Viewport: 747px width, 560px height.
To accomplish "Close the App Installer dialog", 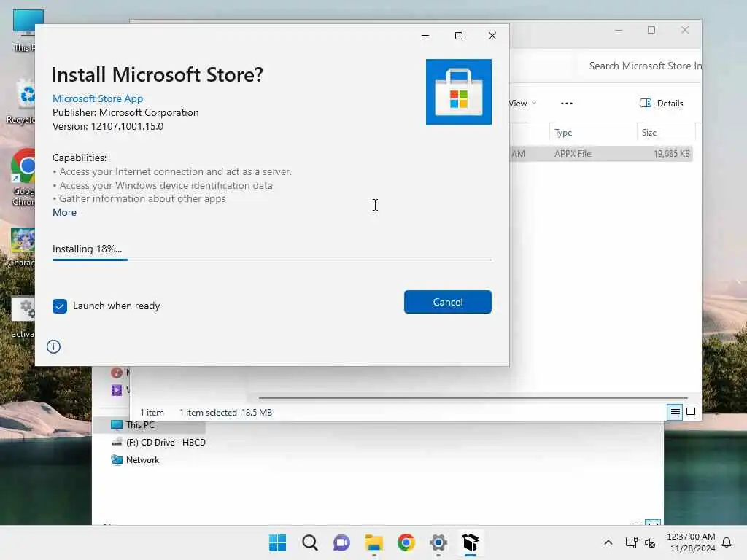I will coord(492,36).
